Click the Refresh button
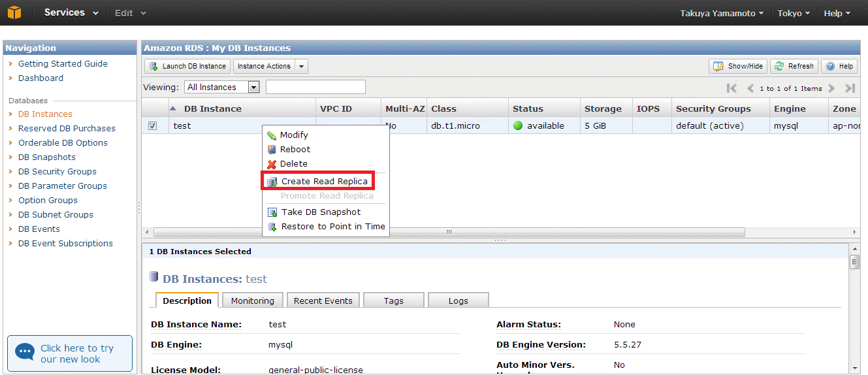Viewport: 868px width, 375px height. click(794, 66)
